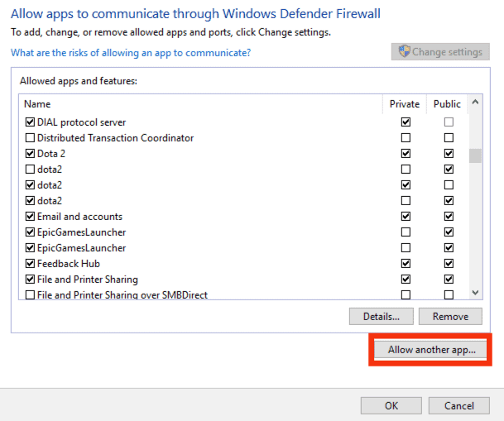The width and height of the screenshot is (504, 421).
Task: Dismiss the dialog with Cancel
Action: [x=459, y=405]
